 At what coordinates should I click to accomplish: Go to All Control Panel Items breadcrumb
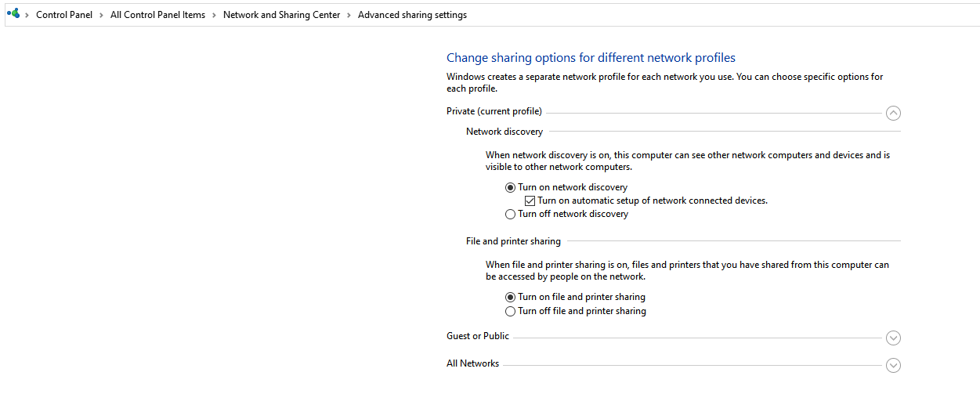point(157,15)
